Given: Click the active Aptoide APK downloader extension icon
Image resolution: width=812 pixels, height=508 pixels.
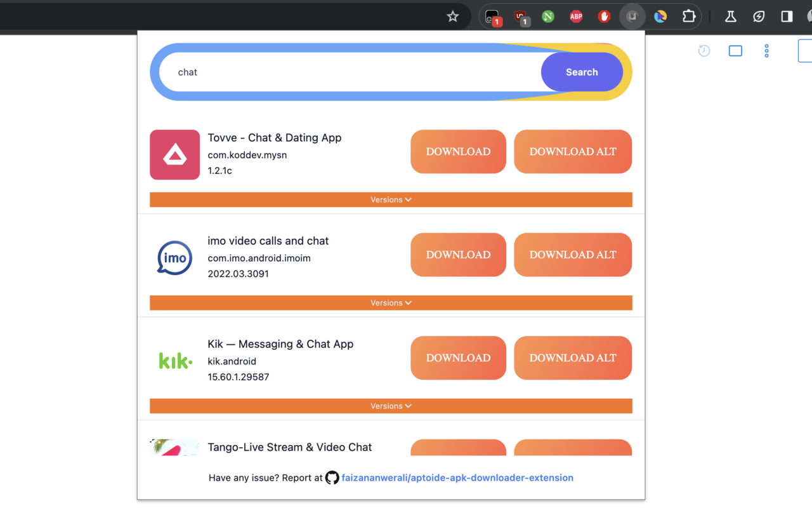Looking at the screenshot, I should tap(632, 17).
